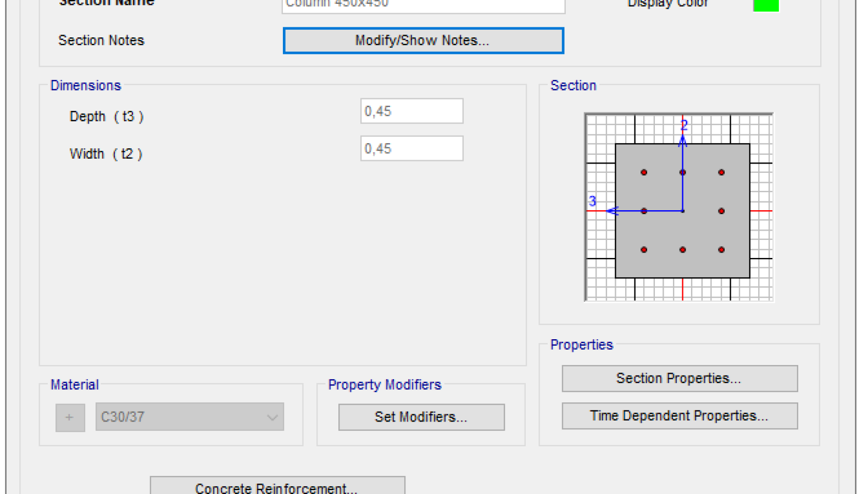Click the Width (t2) input field
Viewport: 868px width, 494px height.
[411, 149]
